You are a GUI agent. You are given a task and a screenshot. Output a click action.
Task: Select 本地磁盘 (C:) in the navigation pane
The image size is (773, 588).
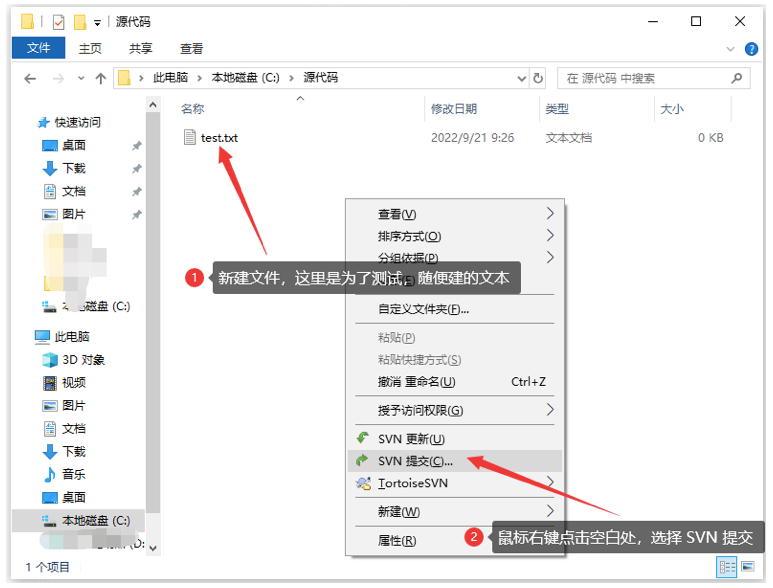[96, 520]
